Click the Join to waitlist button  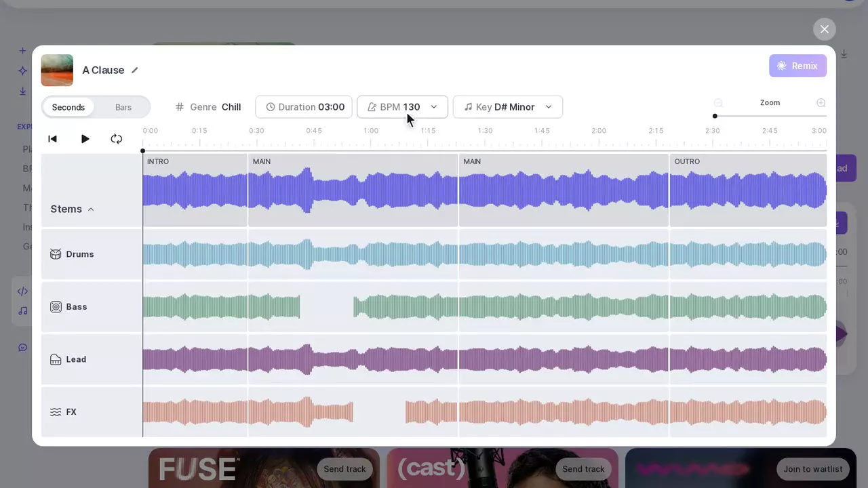[813, 469]
